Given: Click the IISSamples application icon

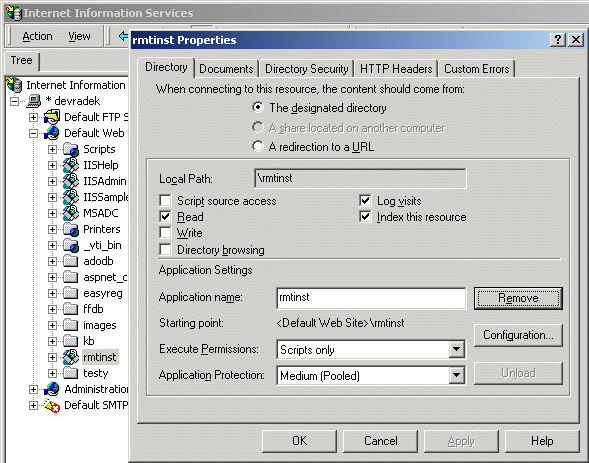Looking at the screenshot, I should (71, 197).
